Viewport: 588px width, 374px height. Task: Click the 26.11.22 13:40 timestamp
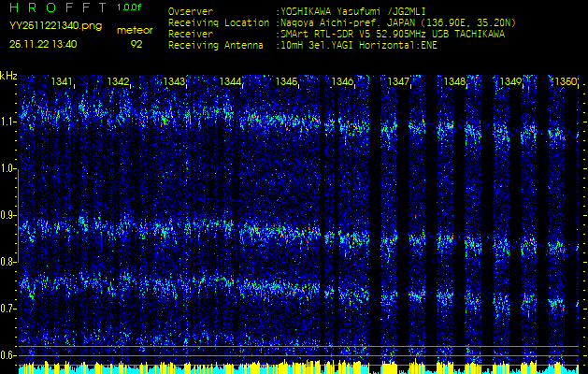[x=43, y=44]
